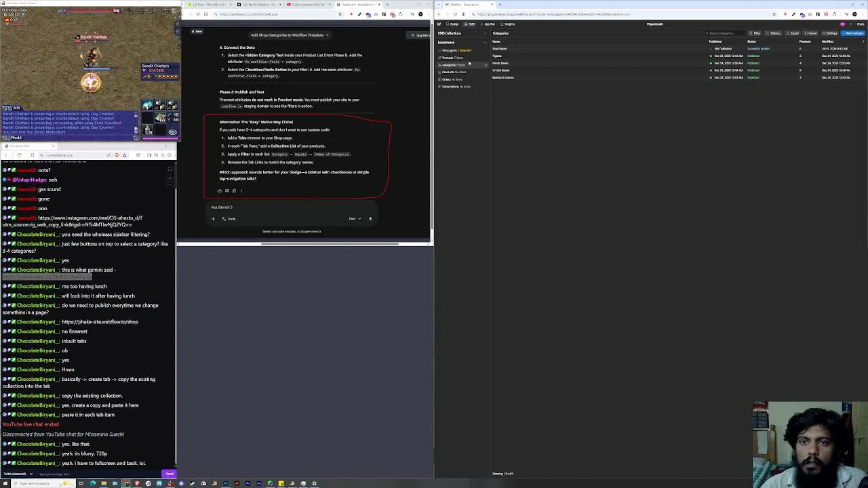Image resolution: width=868 pixels, height=488 pixels.
Task: Open the Fast model selector dropdown
Action: coord(355,219)
